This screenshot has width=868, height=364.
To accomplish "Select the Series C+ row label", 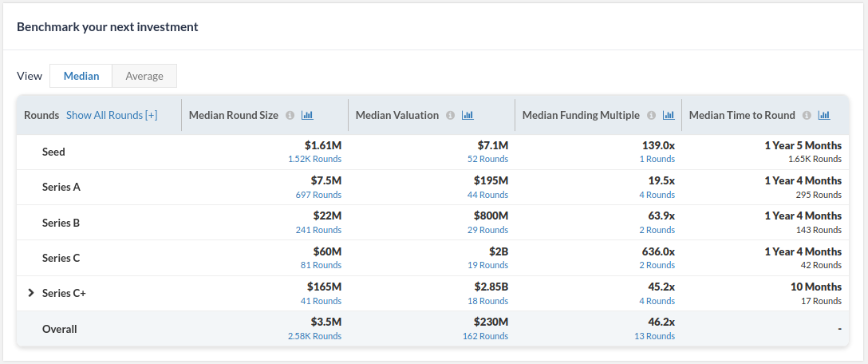I will click(64, 293).
